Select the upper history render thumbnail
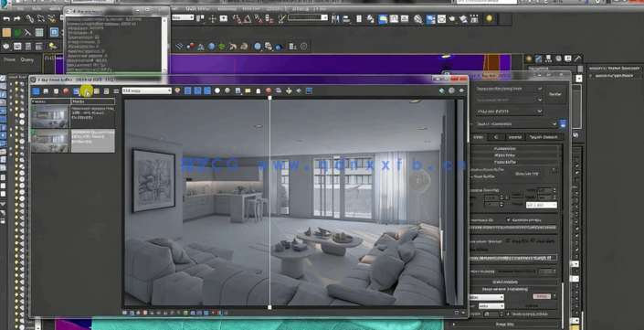644x330 pixels. pos(50,117)
